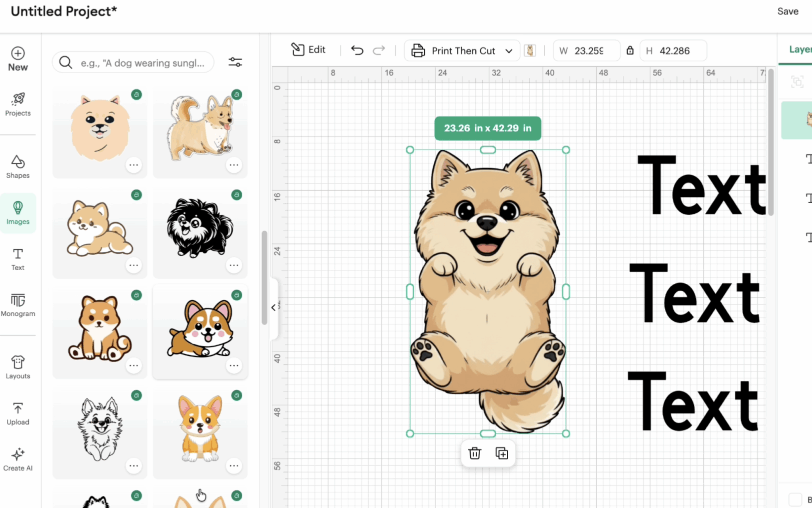The height and width of the screenshot is (508, 812).
Task: Open options for the running corgi image
Action: tap(234, 365)
